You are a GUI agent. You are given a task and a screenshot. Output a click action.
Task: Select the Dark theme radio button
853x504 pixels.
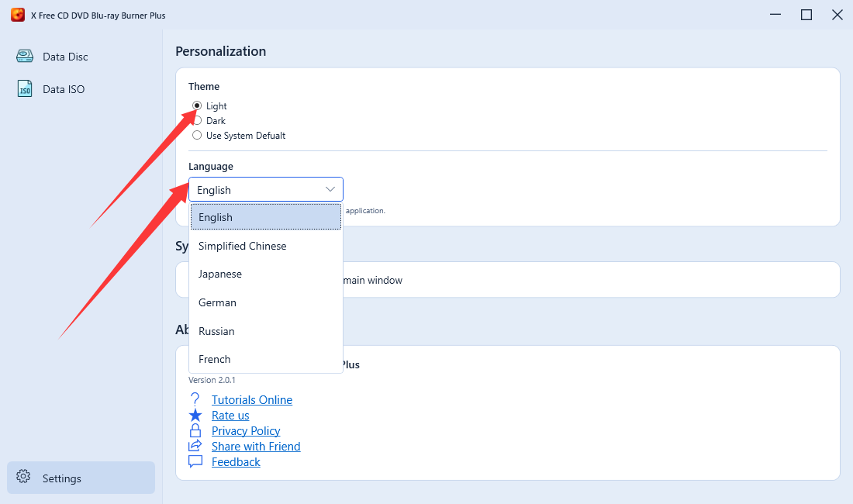[x=197, y=120]
